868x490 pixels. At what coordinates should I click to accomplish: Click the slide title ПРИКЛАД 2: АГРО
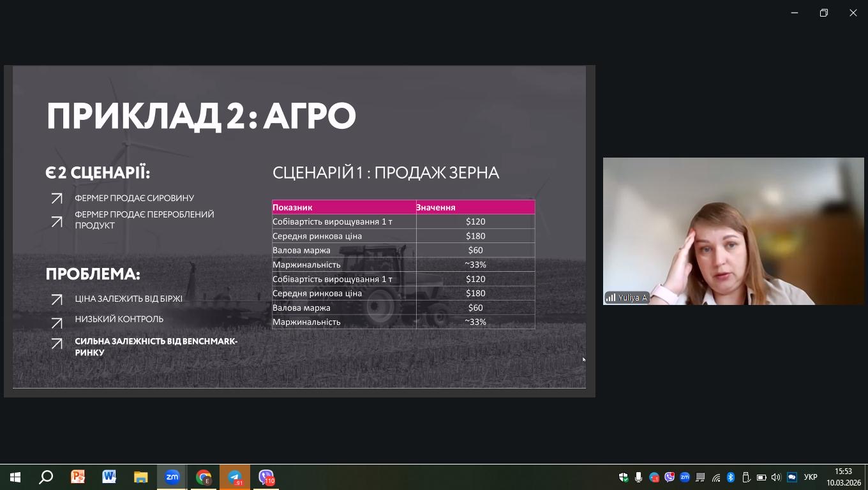pyautogui.click(x=201, y=116)
